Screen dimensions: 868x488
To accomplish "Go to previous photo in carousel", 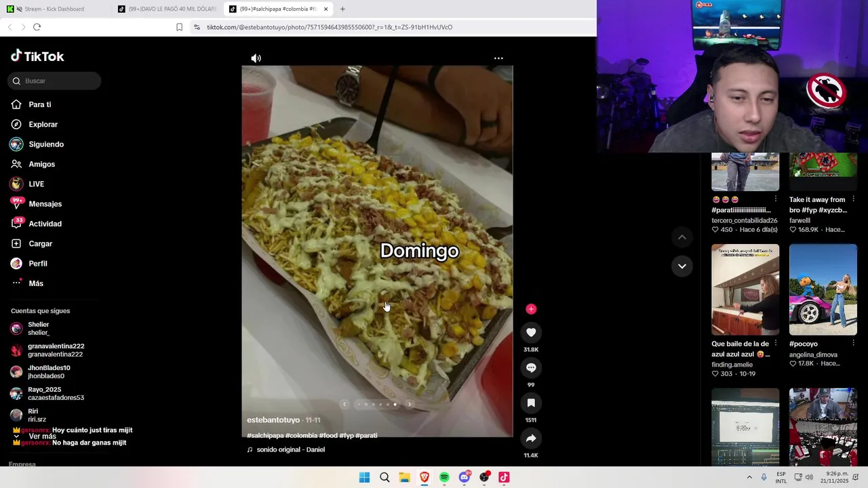I will tap(344, 404).
